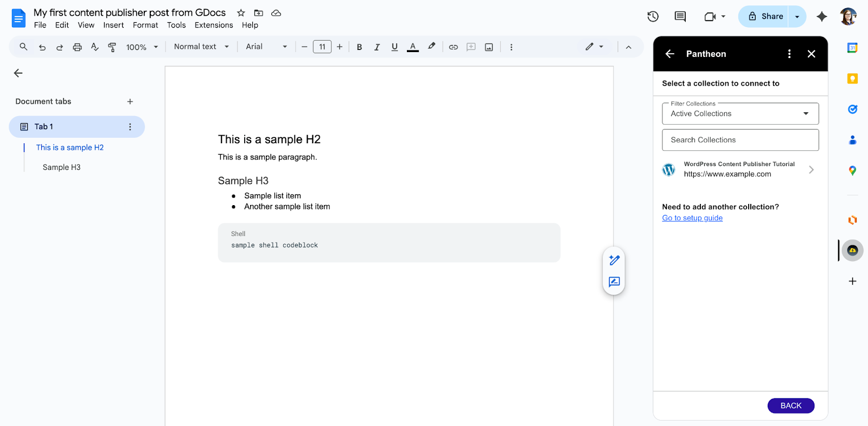Print the document
This screenshot has height=426, width=868.
(78, 47)
